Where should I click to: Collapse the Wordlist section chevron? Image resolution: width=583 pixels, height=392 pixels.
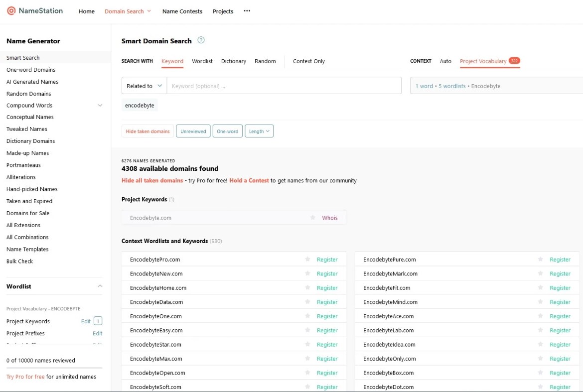click(100, 286)
